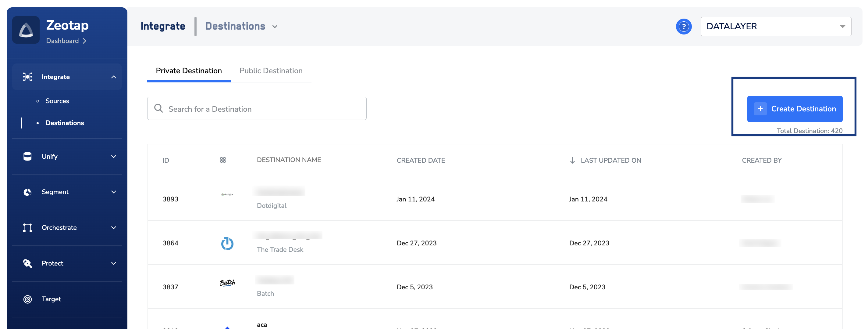Click the Zeotap logo icon
The image size is (868, 329).
(x=26, y=30)
